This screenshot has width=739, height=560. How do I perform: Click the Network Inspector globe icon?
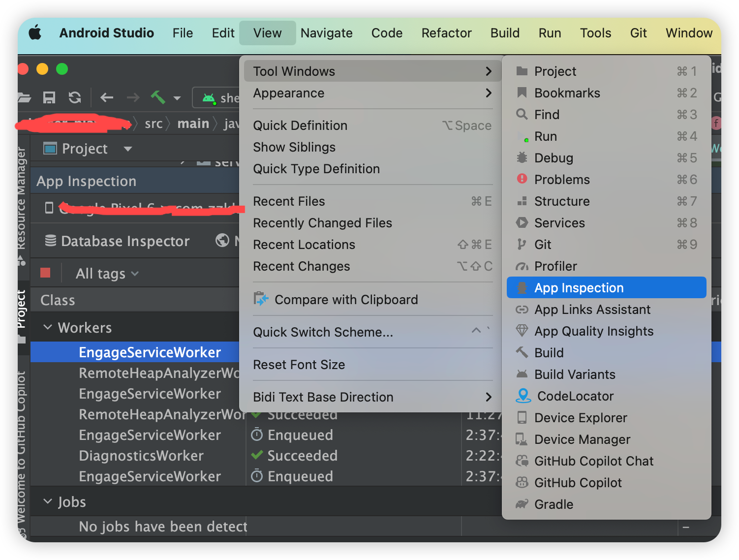[222, 240]
